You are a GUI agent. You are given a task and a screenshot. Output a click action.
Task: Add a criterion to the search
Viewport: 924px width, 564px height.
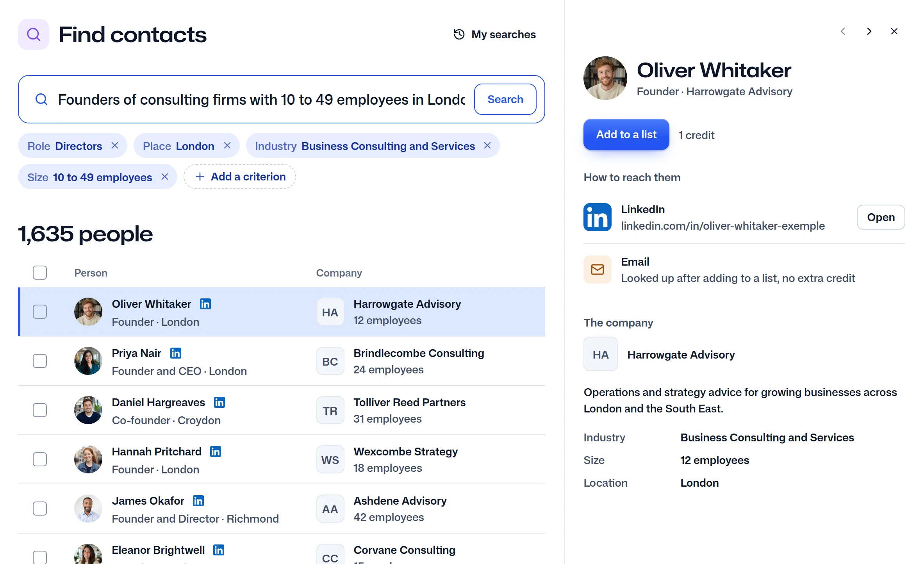pos(240,177)
